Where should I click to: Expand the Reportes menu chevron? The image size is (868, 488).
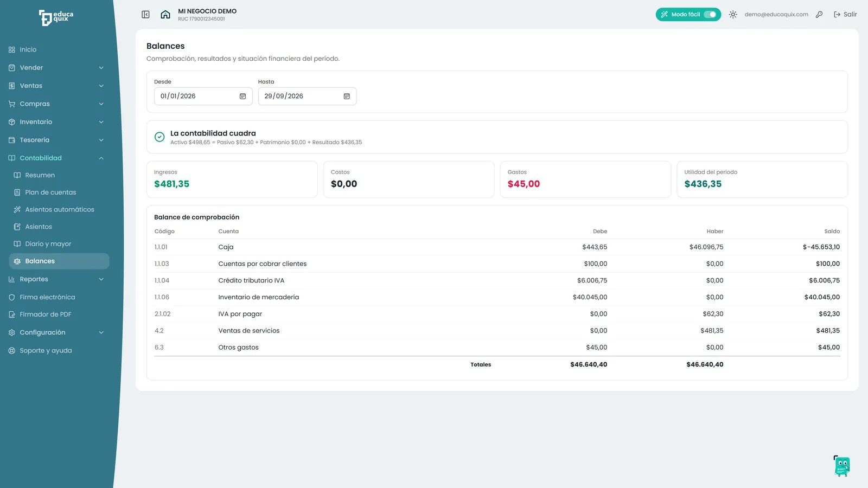[x=101, y=279]
